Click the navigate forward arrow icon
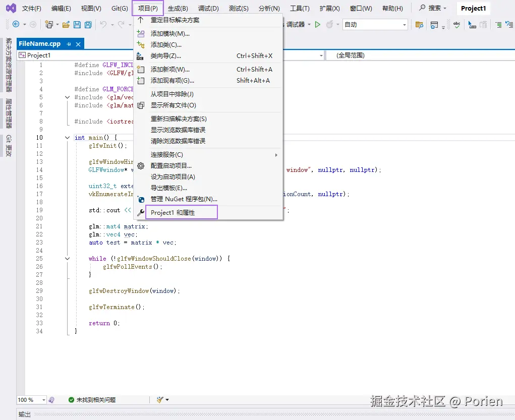This screenshot has height=420, width=515. (33, 24)
